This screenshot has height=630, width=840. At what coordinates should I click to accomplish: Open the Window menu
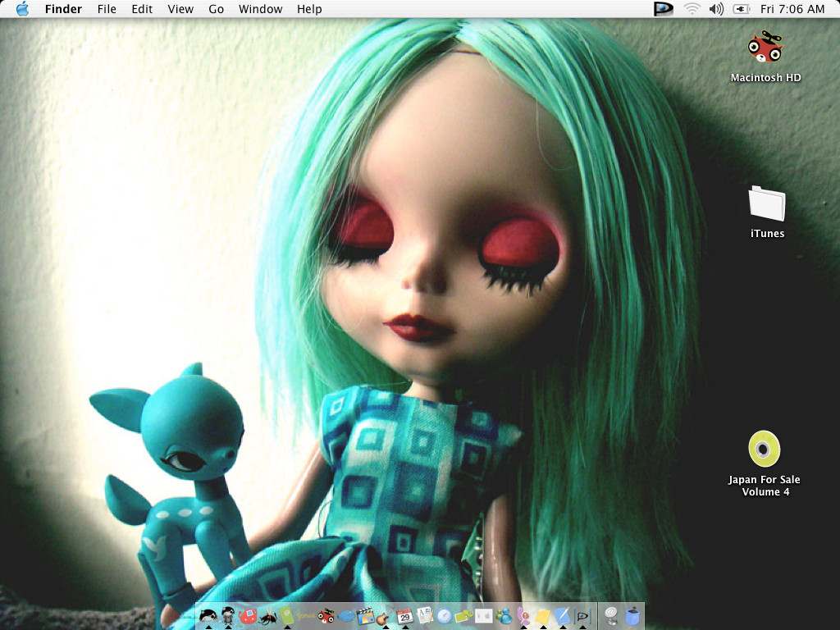[x=260, y=9]
